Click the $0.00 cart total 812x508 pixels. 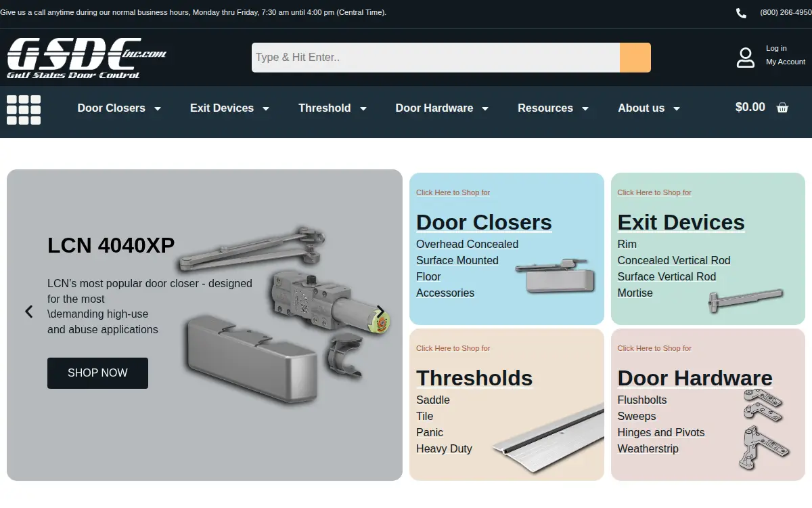[750, 107]
